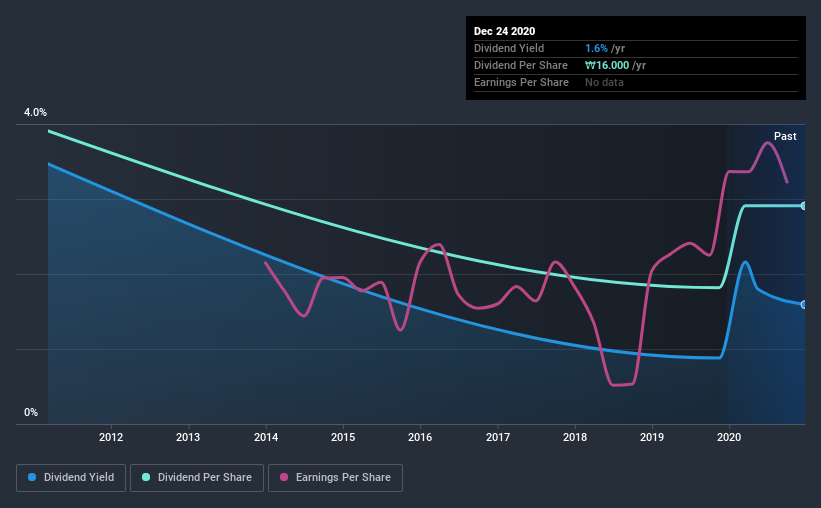Select the 2012 tick on the time axis

click(111, 437)
